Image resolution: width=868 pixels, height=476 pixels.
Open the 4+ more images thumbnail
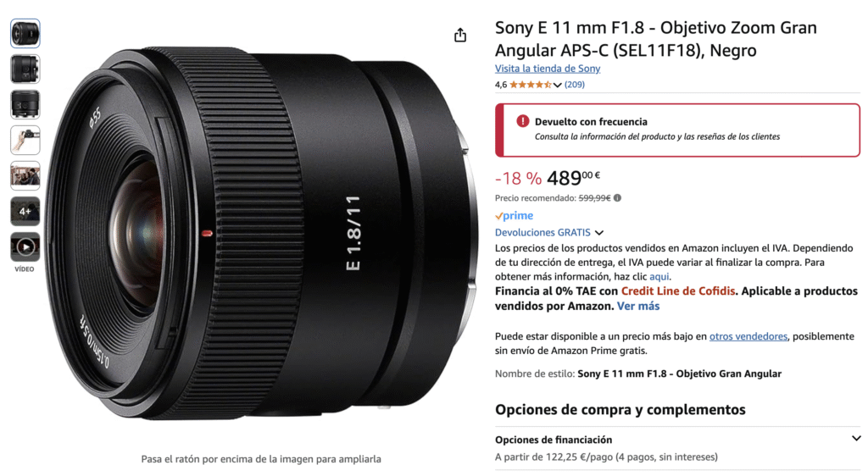click(25, 211)
